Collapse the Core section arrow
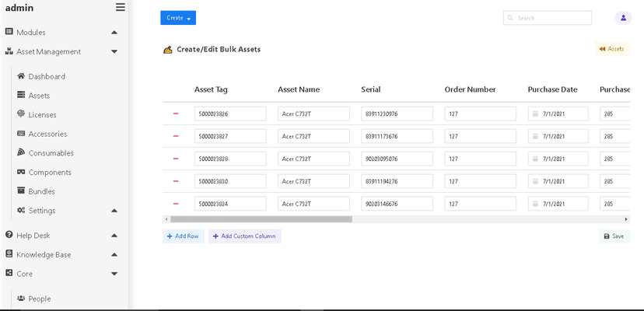The image size is (644, 311). click(x=114, y=274)
